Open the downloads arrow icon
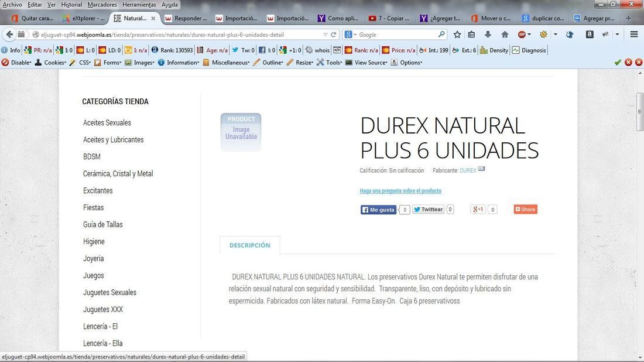This screenshot has height=362, width=644. pyautogui.click(x=488, y=35)
